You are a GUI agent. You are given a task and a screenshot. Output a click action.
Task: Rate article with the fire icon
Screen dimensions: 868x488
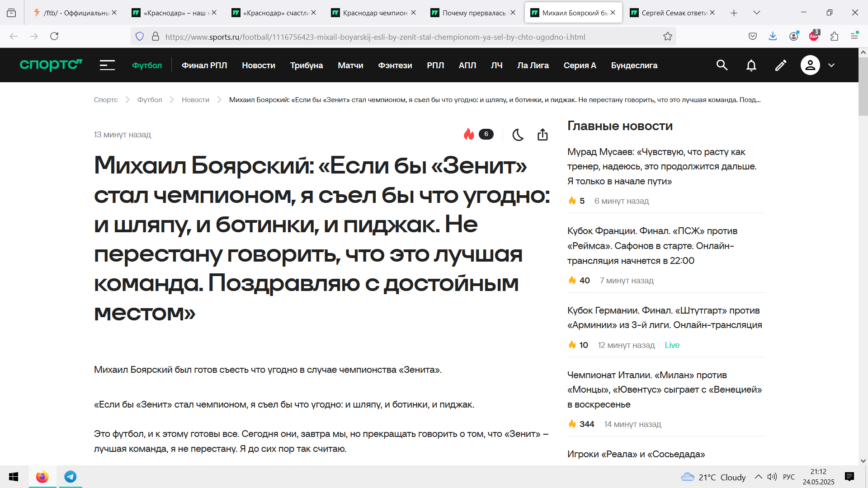(x=469, y=134)
